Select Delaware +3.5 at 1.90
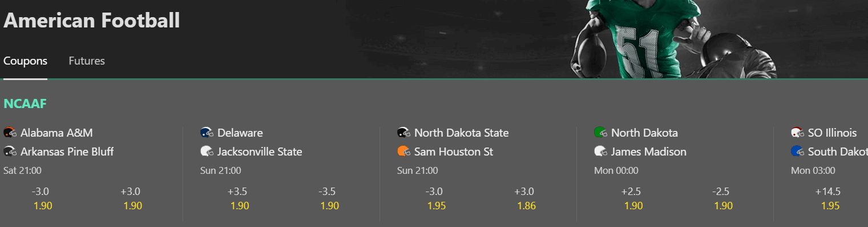Viewport: 868px width, 227px height. (240, 198)
